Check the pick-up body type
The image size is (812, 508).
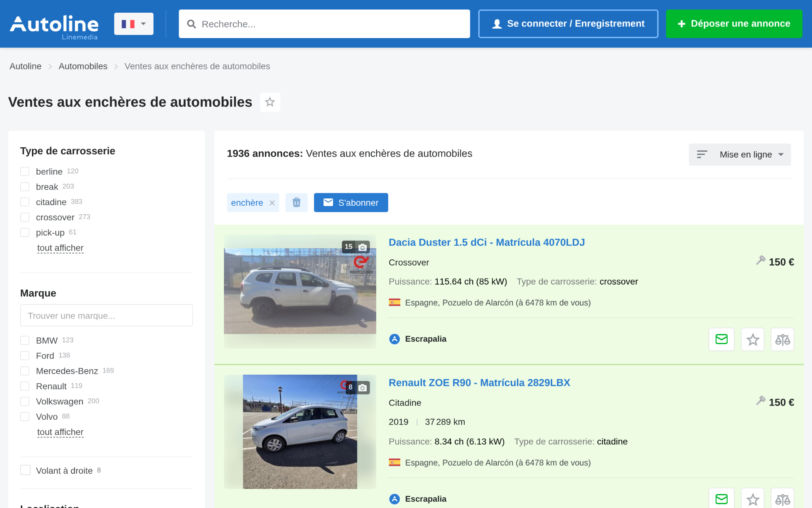click(x=25, y=233)
